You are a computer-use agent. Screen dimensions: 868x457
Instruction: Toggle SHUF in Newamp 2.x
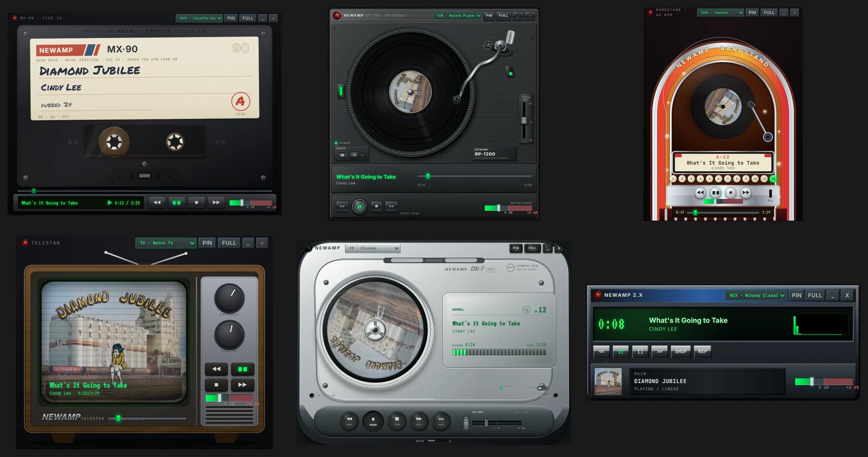pyautogui.click(x=681, y=352)
